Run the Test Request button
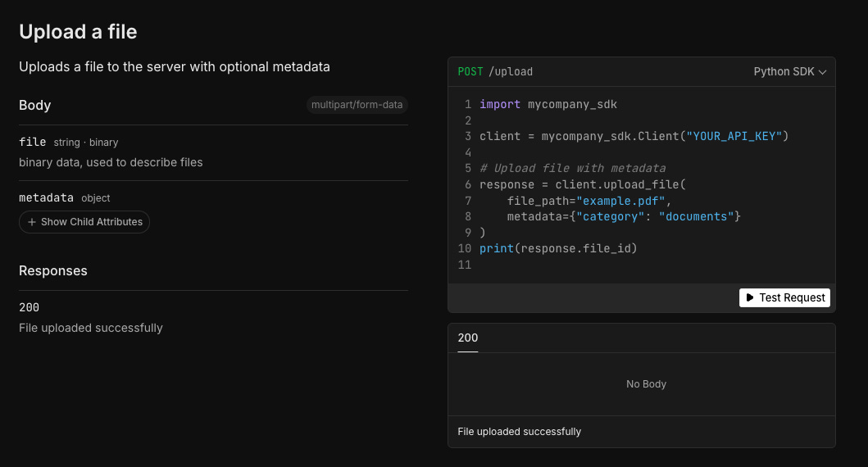 coord(784,297)
